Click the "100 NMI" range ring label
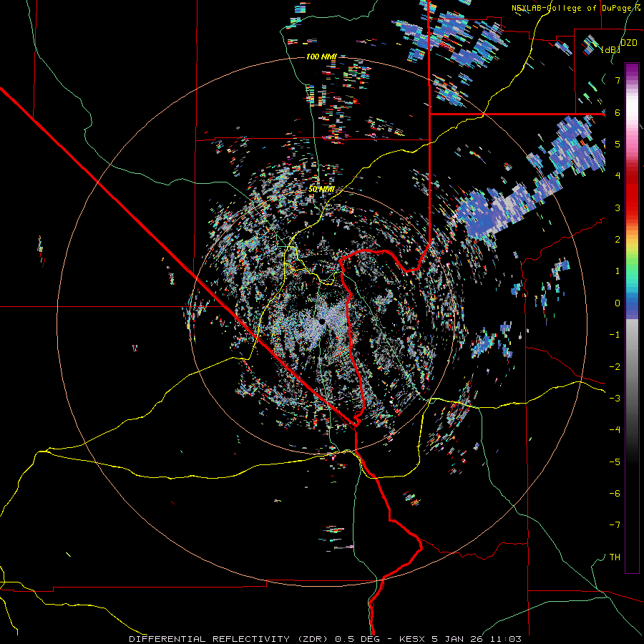The image size is (644, 644). click(321, 57)
